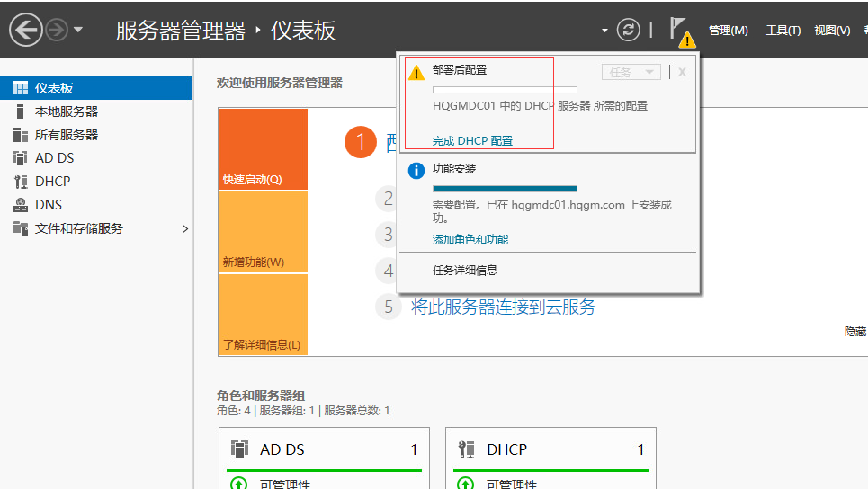Click the 添加角色和功能 link

pos(470,240)
